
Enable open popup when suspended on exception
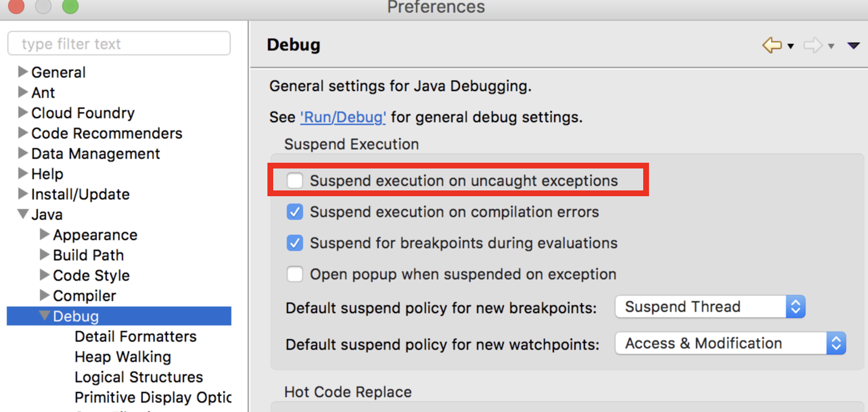click(x=295, y=274)
